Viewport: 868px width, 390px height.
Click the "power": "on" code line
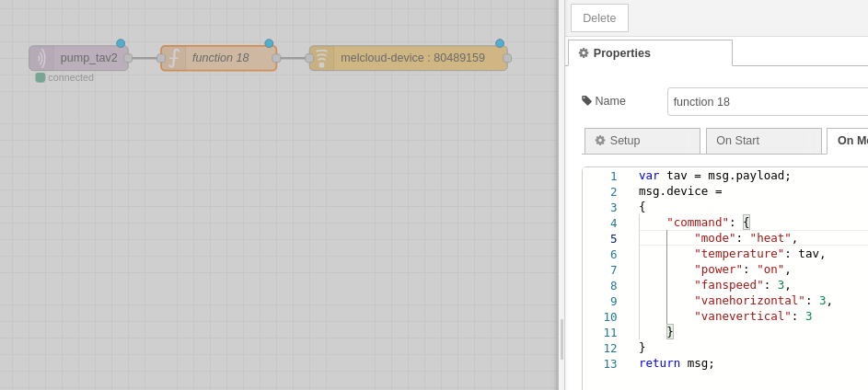tap(743, 270)
